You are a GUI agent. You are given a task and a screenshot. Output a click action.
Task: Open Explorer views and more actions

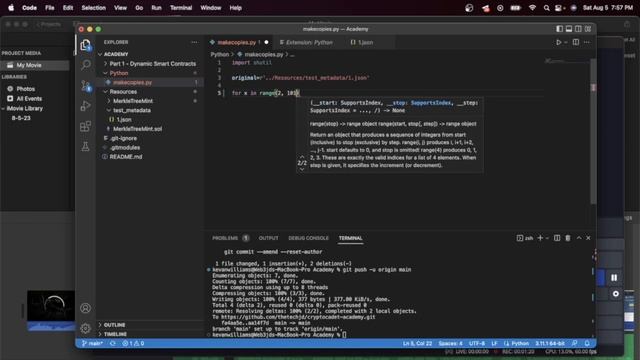[194, 42]
